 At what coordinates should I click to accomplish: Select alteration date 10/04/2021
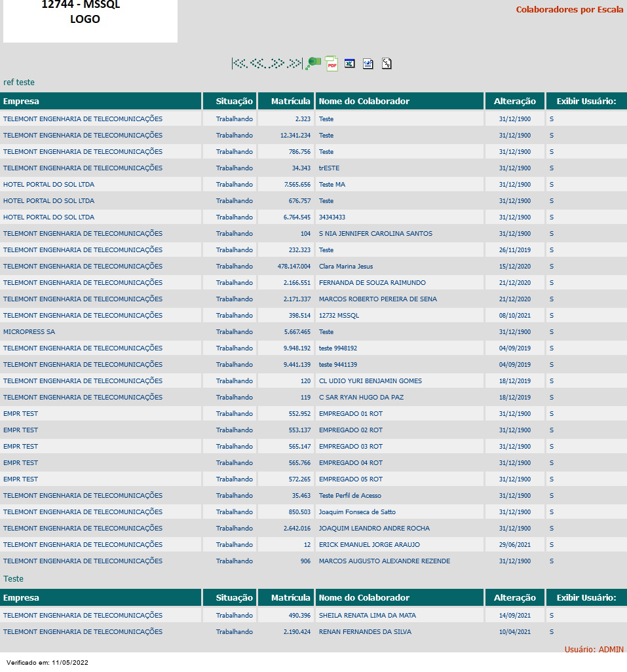click(x=515, y=631)
